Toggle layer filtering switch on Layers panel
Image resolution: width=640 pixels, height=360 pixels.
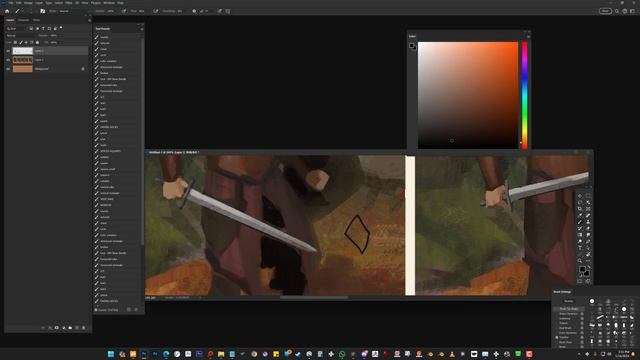coord(61,28)
